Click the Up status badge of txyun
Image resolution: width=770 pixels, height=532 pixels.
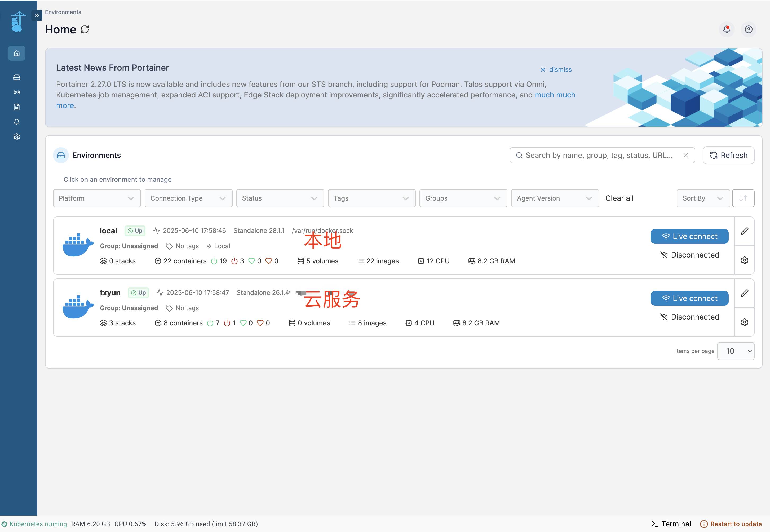point(138,293)
